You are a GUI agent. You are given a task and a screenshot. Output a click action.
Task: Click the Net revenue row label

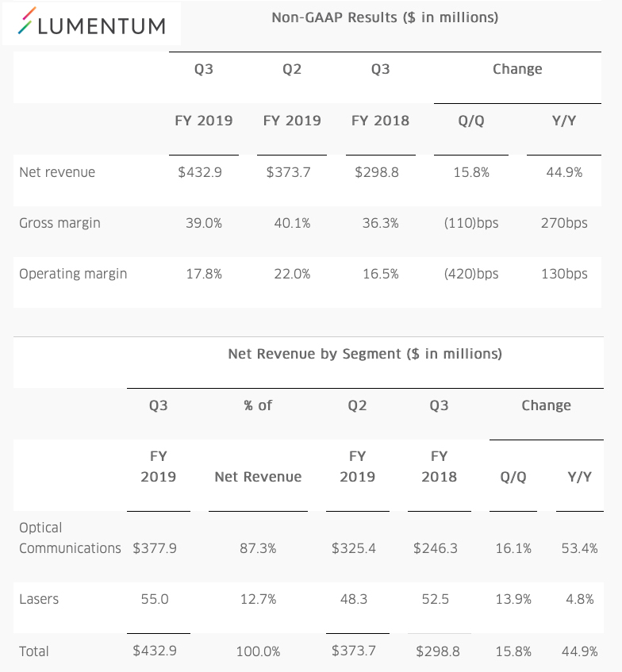pyautogui.click(x=57, y=172)
